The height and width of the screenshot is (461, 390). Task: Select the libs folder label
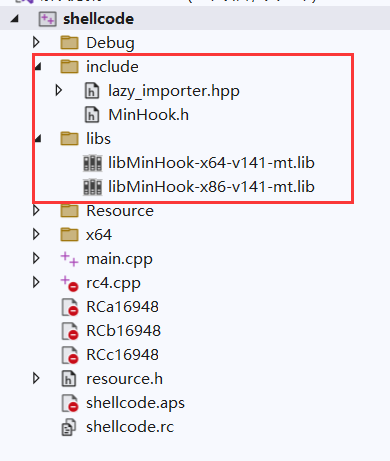click(98, 139)
